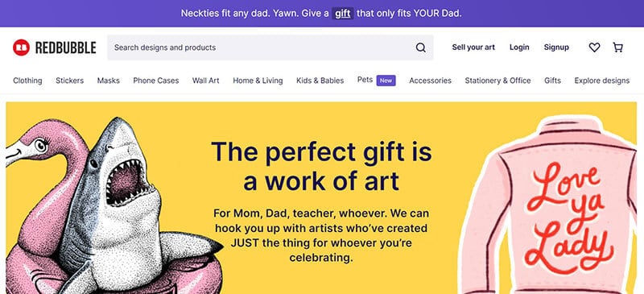Click the search designs and products field
The width and height of the screenshot is (644, 294).
[x=270, y=48]
